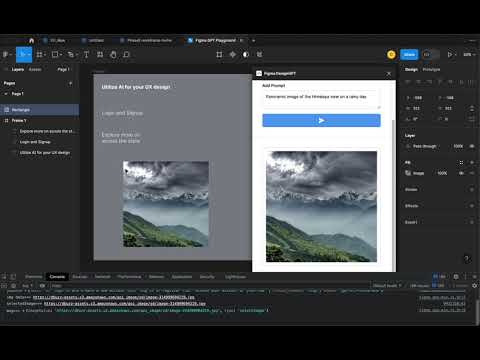Image resolution: width=480 pixels, height=360 pixels.
Task: Add a new file tab with plus
Action: [253, 41]
